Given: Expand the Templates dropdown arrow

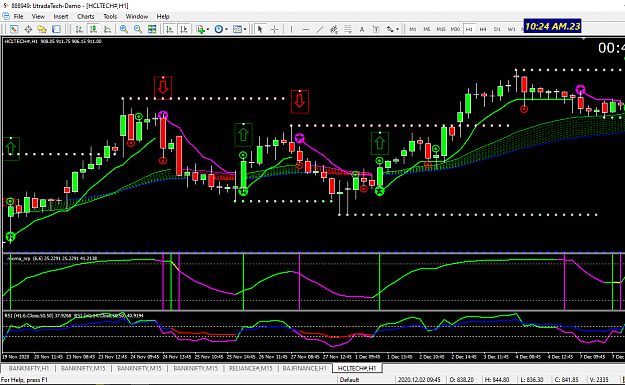Looking at the screenshot, I should tap(245, 29).
